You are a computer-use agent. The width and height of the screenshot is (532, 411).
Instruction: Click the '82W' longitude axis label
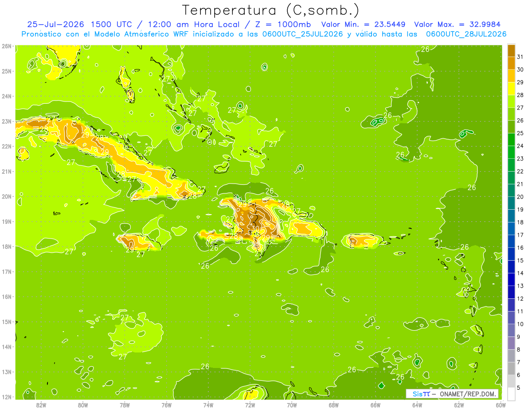click(41, 405)
